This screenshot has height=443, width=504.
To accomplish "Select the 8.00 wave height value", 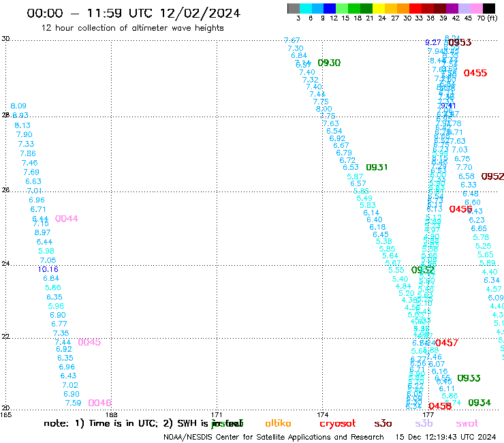I will click(x=324, y=109).
